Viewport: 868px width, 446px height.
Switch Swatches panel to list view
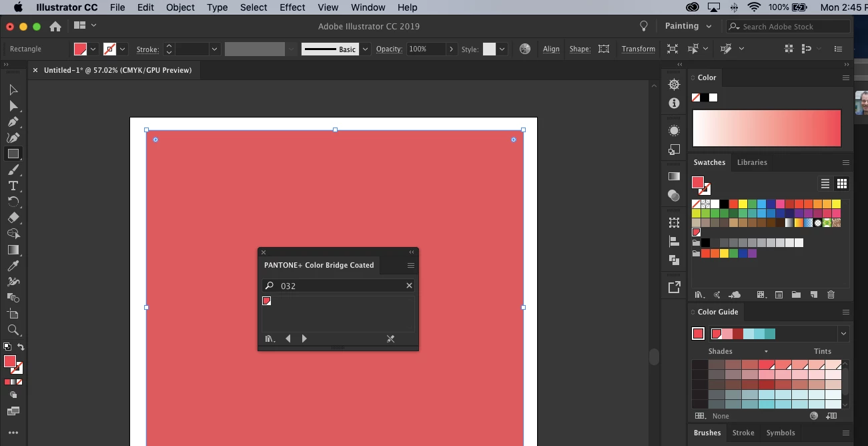825,184
